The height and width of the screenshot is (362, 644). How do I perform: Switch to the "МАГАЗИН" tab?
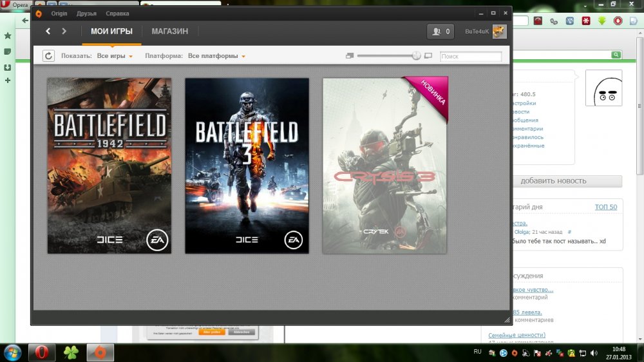pyautogui.click(x=170, y=31)
